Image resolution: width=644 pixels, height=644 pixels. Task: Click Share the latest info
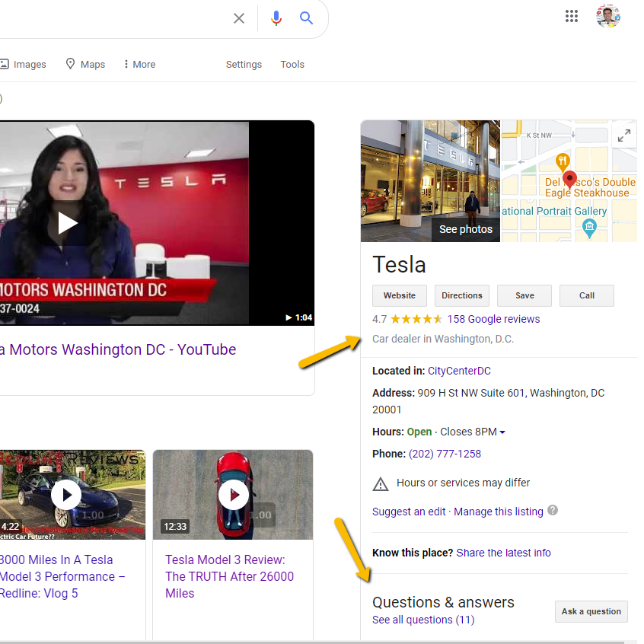[503, 553]
